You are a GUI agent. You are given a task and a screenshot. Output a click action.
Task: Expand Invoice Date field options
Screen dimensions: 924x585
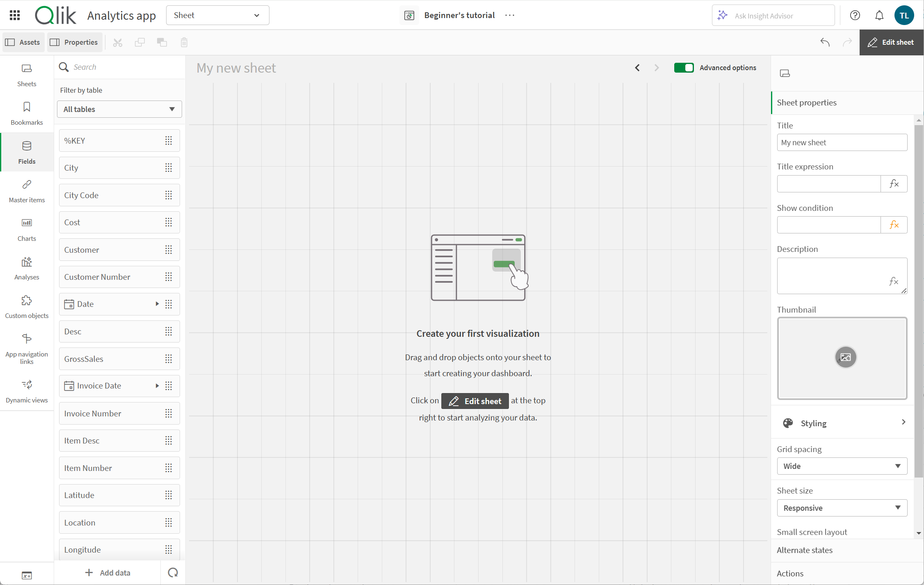[x=156, y=386]
